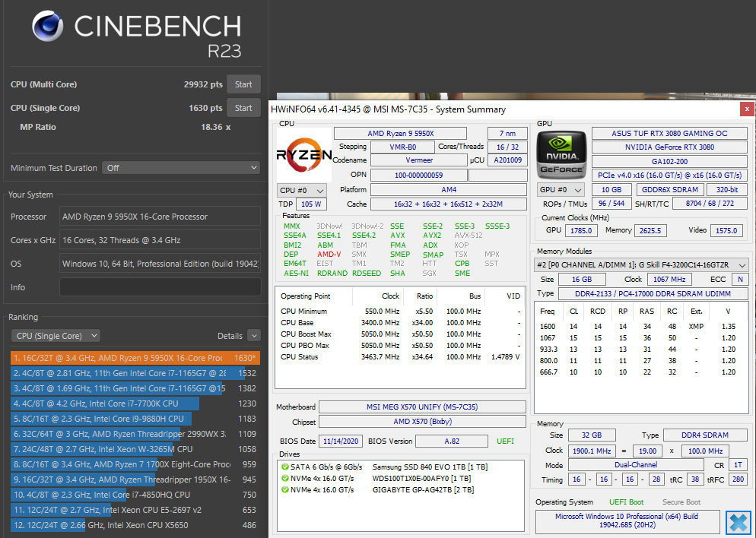The height and width of the screenshot is (538, 756).
Task: Click the DDR4-2133 / PC4-17000 module type box
Action: coord(653,294)
